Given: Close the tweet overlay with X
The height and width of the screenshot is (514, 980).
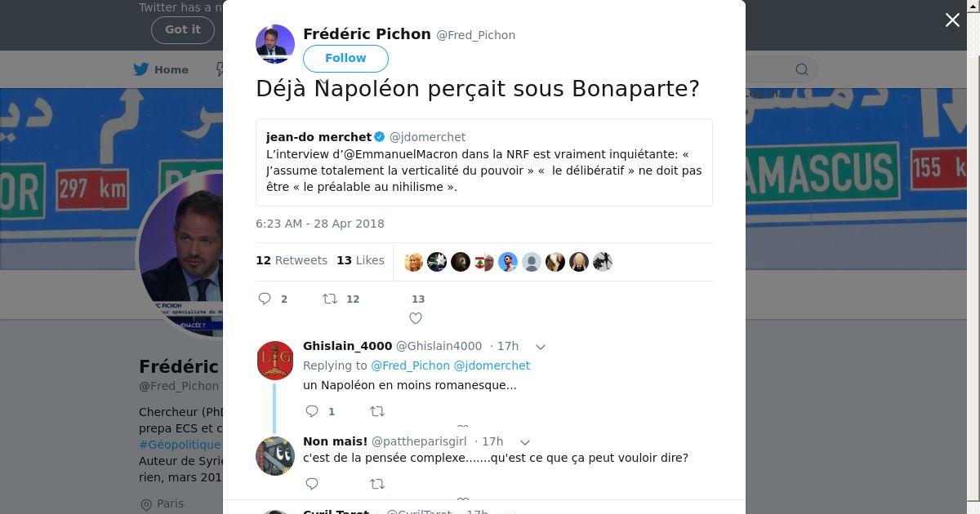Looking at the screenshot, I should click(952, 20).
